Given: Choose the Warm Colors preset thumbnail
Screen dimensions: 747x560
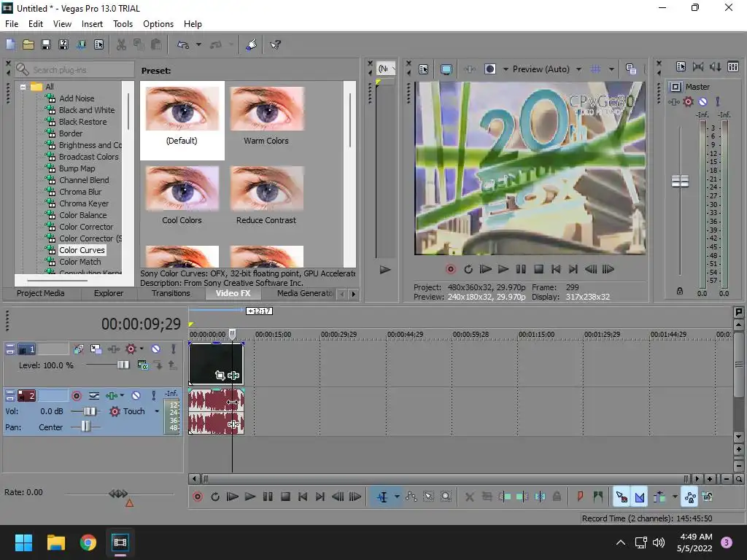Looking at the screenshot, I should (267, 109).
